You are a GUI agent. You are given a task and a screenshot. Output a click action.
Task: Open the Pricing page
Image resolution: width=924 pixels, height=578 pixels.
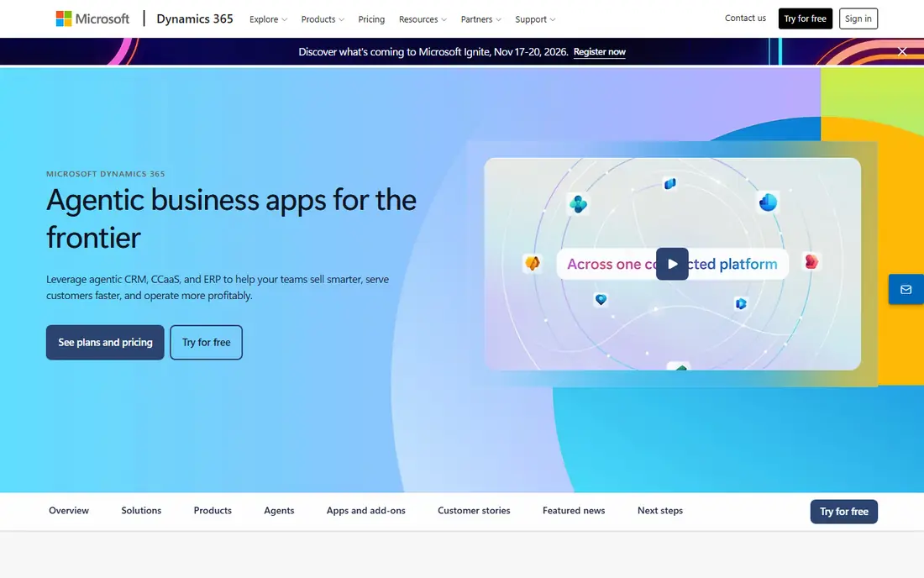coord(371,19)
